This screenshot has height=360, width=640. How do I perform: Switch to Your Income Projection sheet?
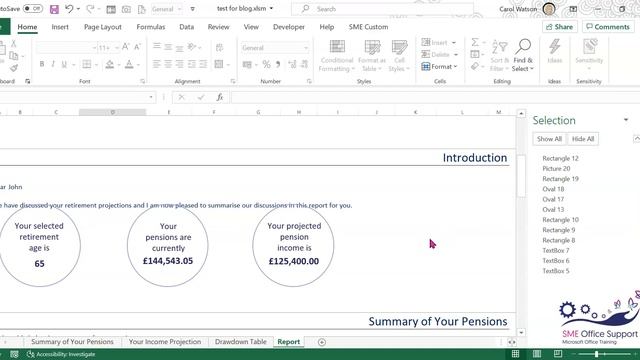click(165, 342)
